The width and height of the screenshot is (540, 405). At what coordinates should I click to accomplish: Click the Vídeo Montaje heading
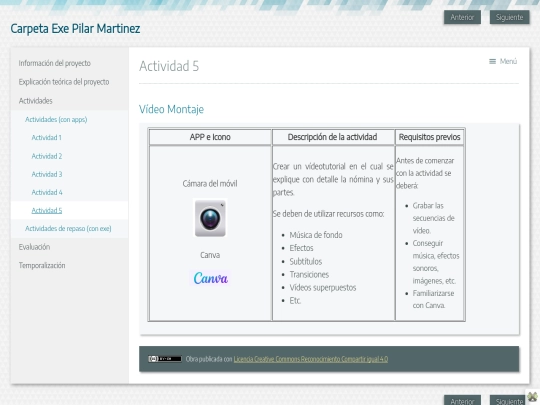pyautogui.click(x=171, y=109)
